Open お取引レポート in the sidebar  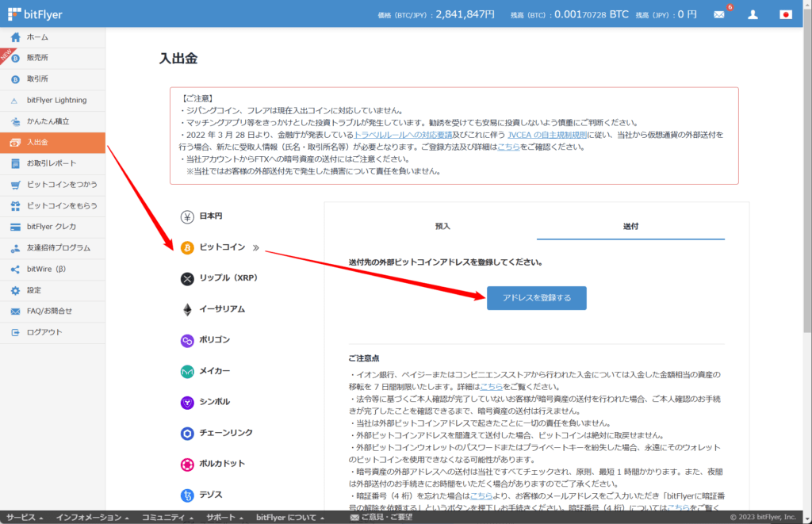pyautogui.click(x=52, y=163)
